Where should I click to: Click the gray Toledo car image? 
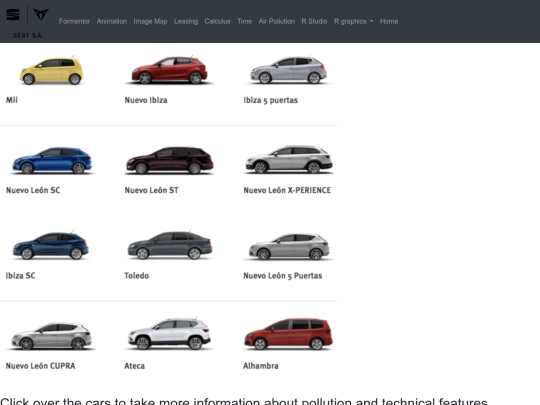170,245
